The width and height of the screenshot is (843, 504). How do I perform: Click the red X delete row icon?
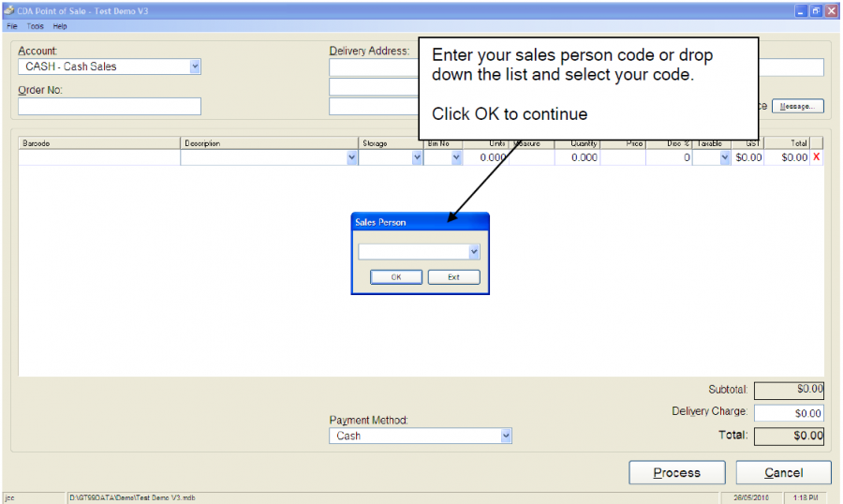pos(816,158)
